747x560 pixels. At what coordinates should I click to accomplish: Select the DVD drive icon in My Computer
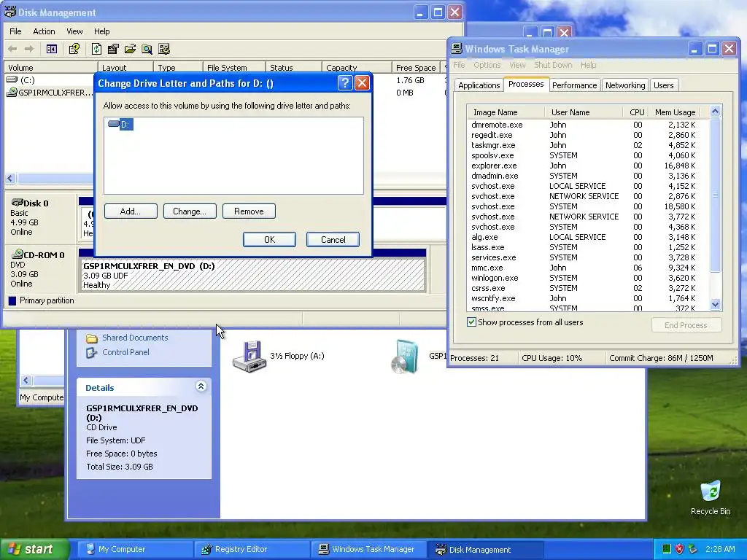[404, 356]
